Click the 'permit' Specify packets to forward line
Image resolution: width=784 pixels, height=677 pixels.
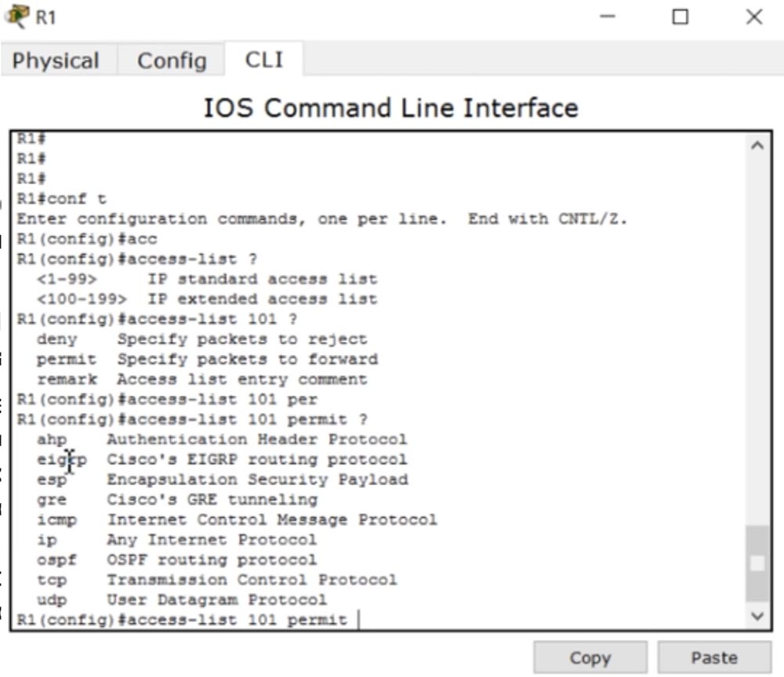tap(207, 359)
